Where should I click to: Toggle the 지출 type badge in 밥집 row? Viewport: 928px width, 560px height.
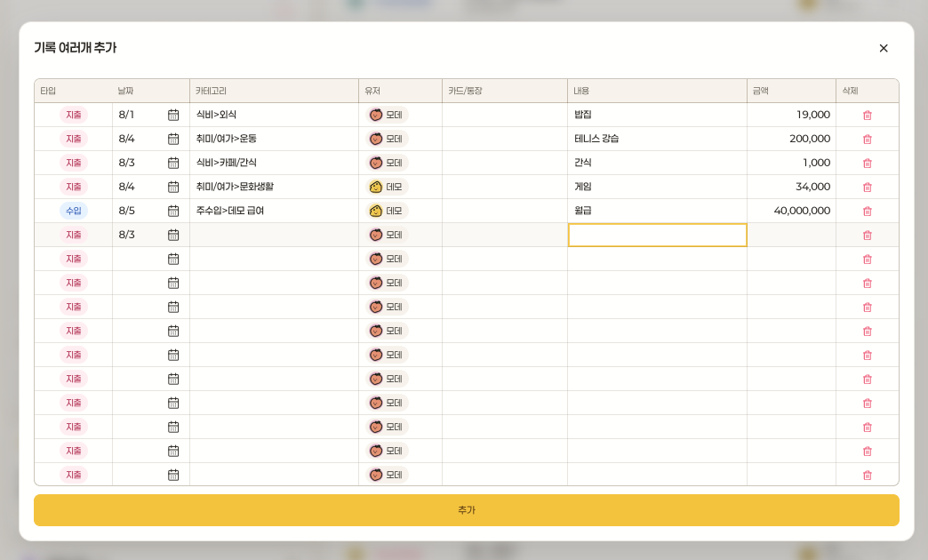click(74, 115)
